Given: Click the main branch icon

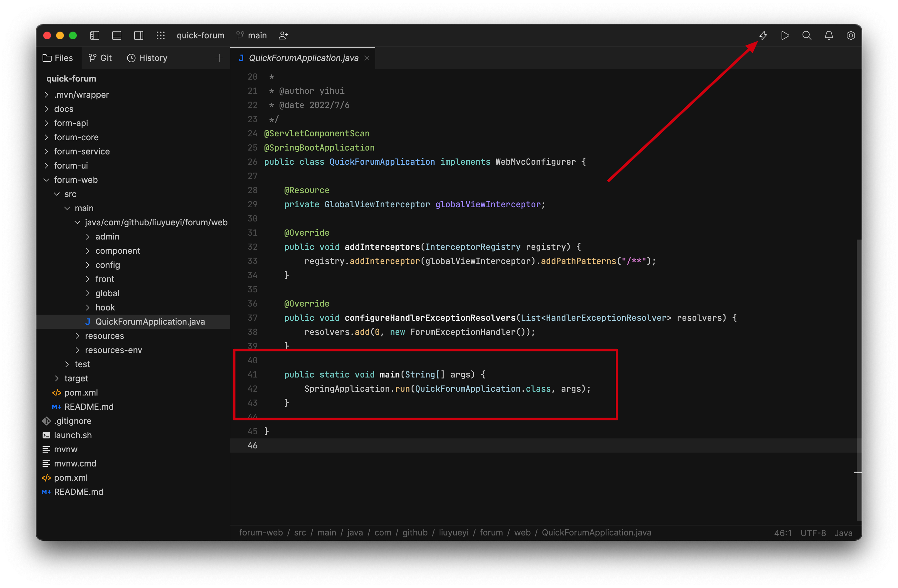Looking at the screenshot, I should pos(240,35).
